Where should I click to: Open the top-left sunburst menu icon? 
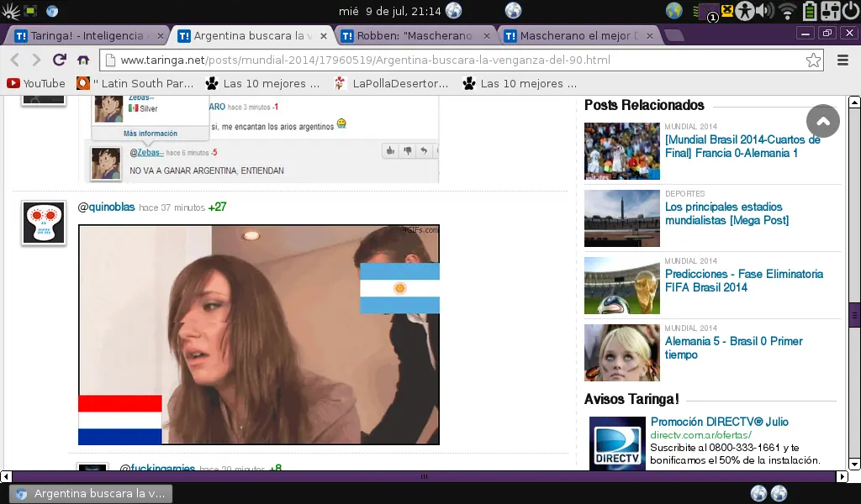pos(10,11)
